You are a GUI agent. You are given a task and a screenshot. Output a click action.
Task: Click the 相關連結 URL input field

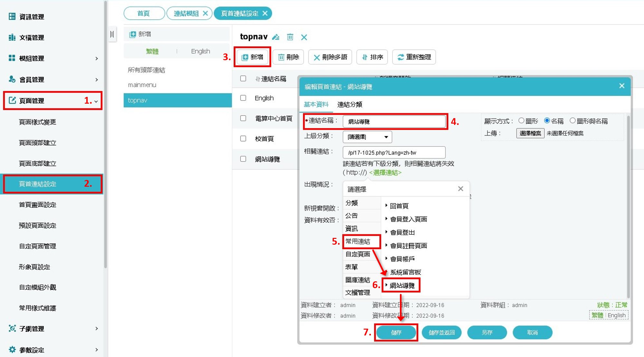click(394, 152)
